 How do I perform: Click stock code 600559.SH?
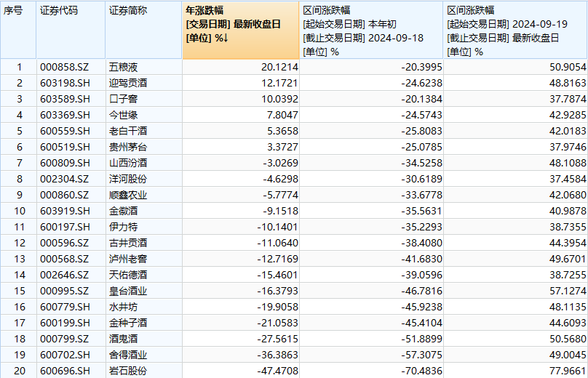click(65, 131)
